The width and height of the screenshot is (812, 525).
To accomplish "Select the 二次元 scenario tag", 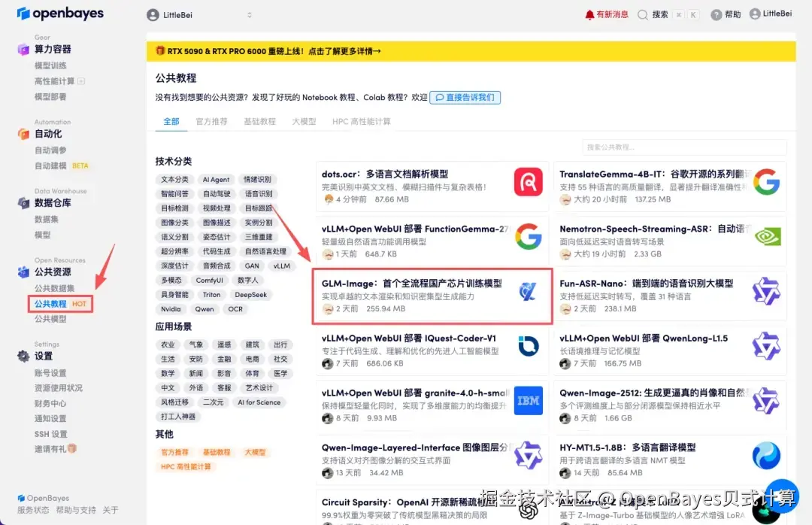I will click(213, 402).
